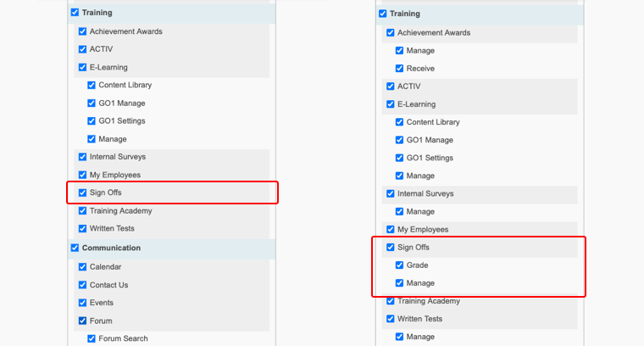Disable Calendar permission checkbox
Image resolution: width=644 pixels, height=346 pixels.
coord(82,266)
